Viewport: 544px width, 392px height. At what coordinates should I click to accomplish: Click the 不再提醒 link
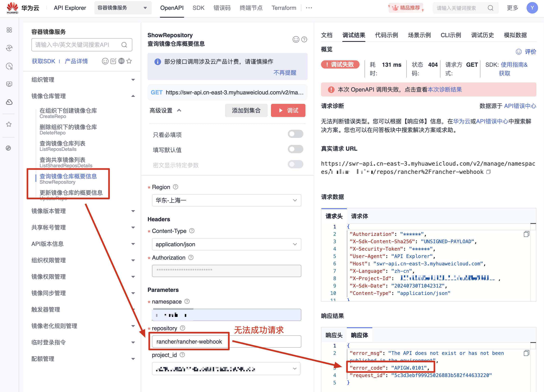click(285, 73)
